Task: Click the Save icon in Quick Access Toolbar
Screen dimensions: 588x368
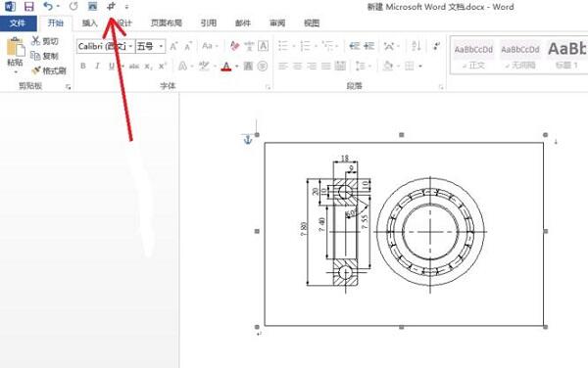Action: [28, 7]
